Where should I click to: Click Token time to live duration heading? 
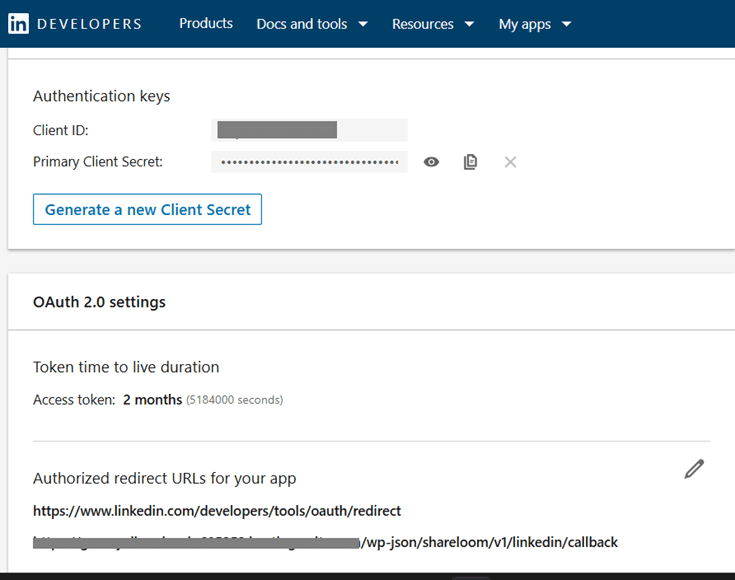[126, 367]
